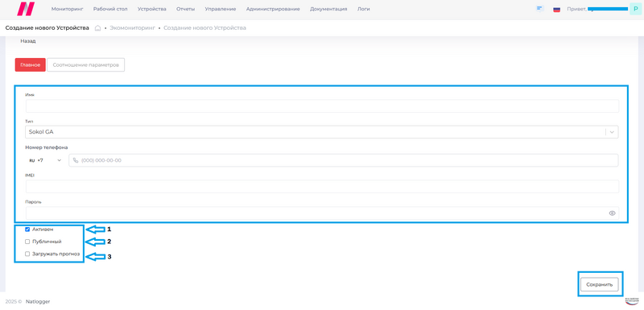Open the Отчеты menu
The width and height of the screenshot is (644, 310).
coord(186,9)
